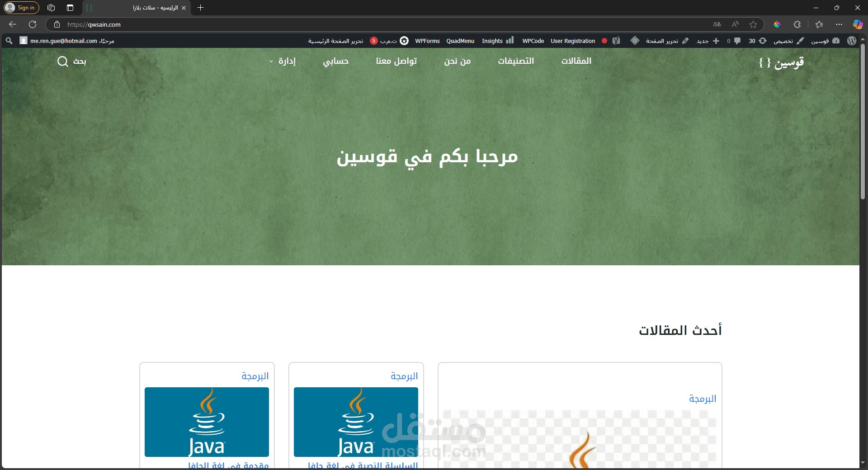Click the WordPress logo in admin bar
Viewport: 868px width, 470px height.
point(852,41)
